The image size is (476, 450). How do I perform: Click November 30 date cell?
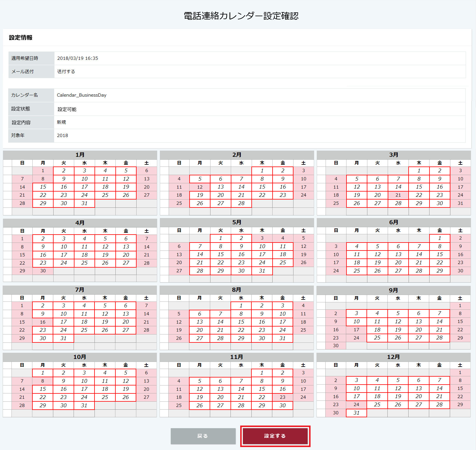283,406
